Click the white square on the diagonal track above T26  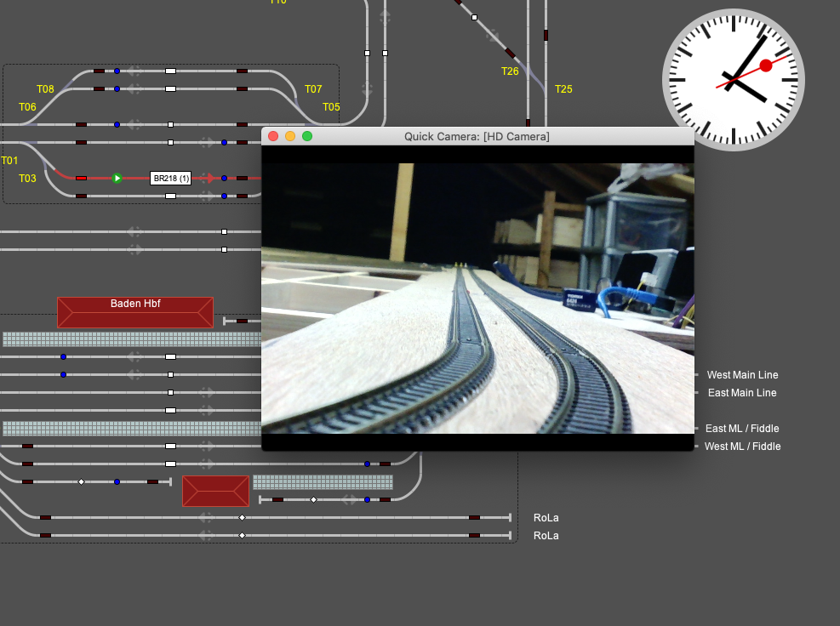(474, 18)
